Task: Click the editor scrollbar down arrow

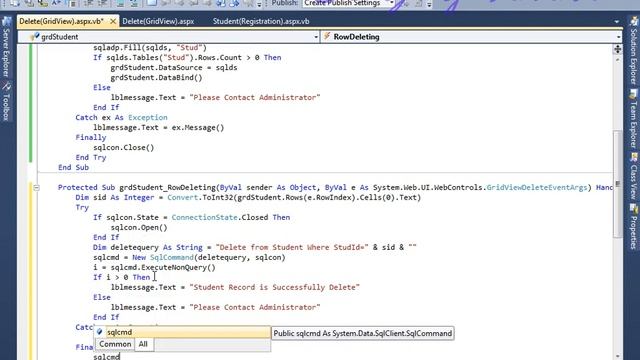Action: (618, 356)
